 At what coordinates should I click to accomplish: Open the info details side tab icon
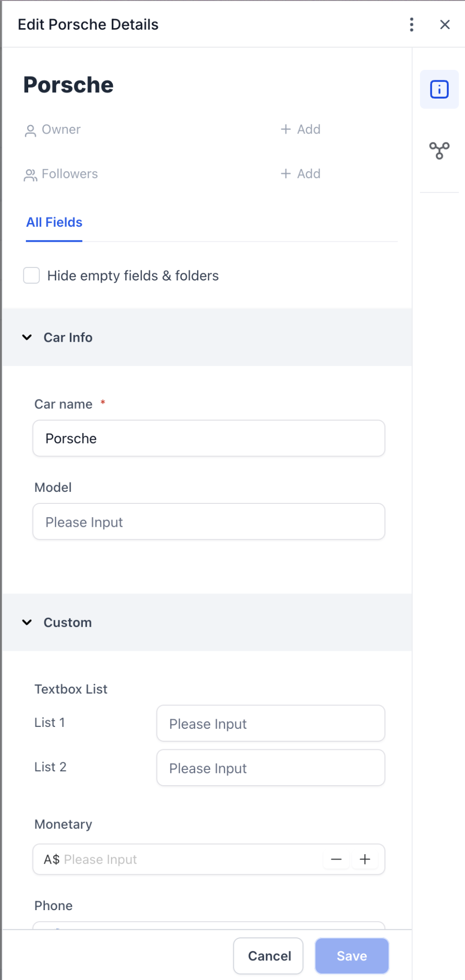439,89
